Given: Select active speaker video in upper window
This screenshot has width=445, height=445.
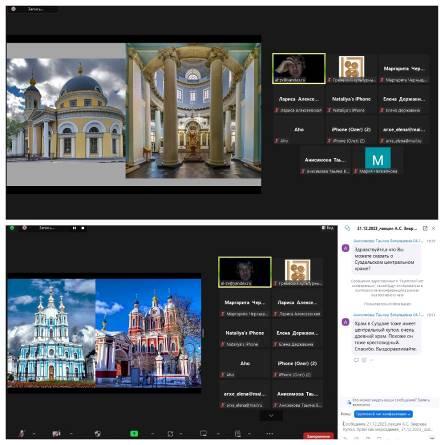Looking at the screenshot, I should (299, 68).
